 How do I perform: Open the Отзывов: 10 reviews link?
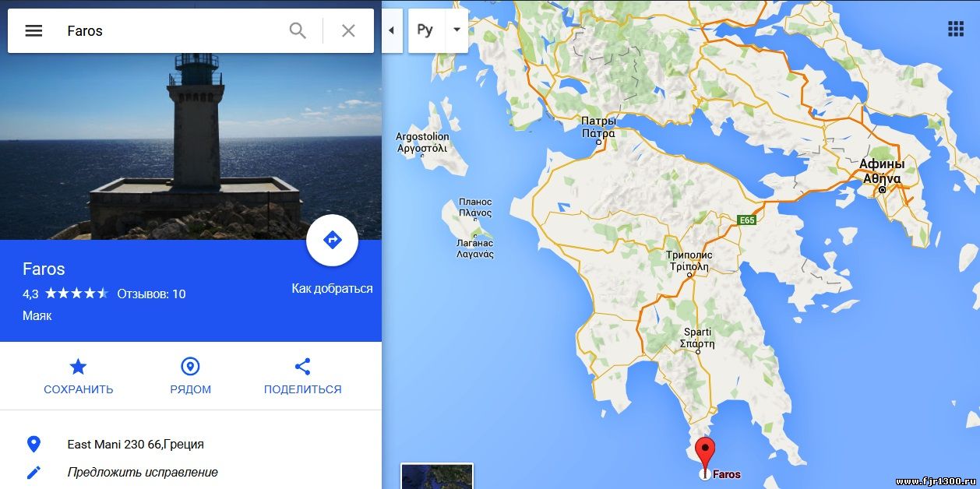point(151,294)
